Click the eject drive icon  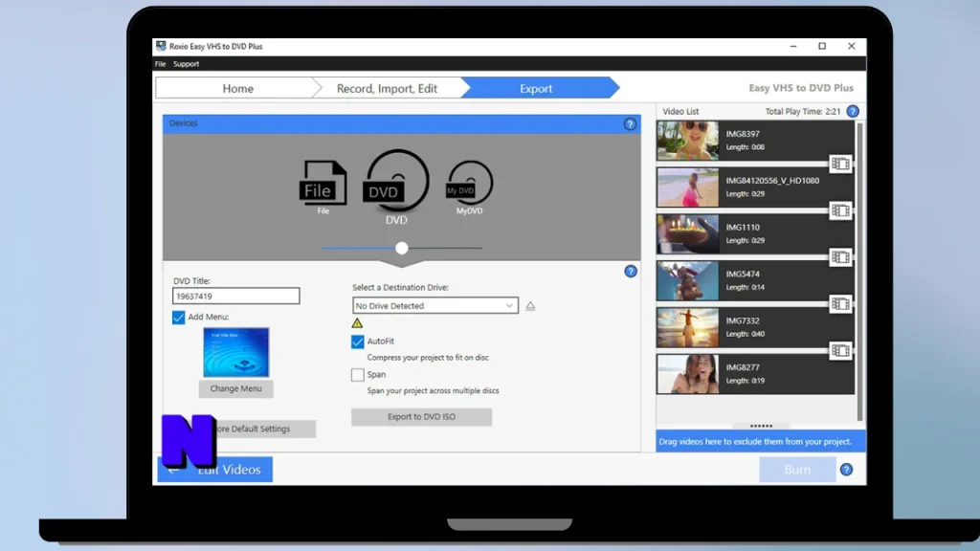(530, 305)
